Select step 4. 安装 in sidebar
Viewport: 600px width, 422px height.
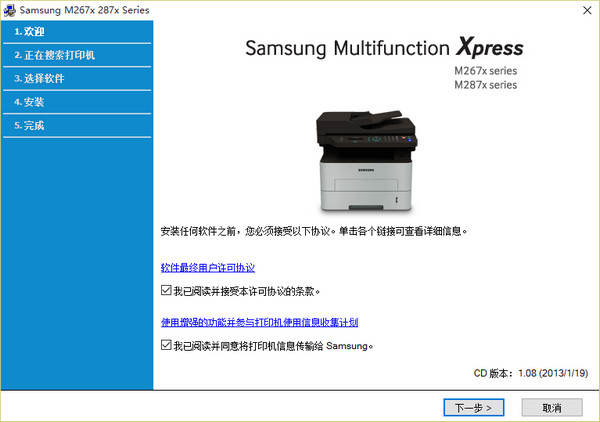77,102
